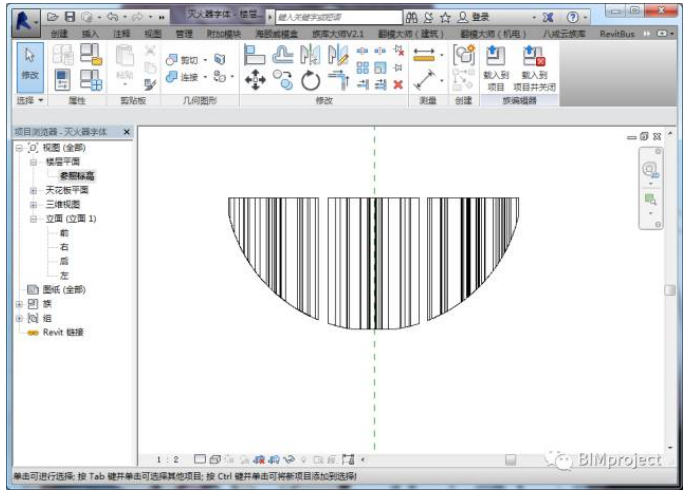The width and height of the screenshot is (689, 492).
Task: Switch to the 管理 ribbon tab
Action: point(183,33)
